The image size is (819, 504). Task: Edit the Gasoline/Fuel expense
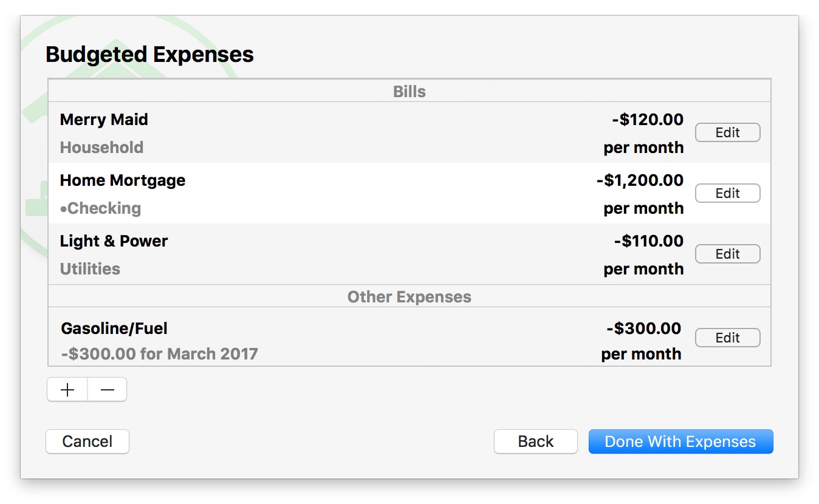tap(727, 338)
